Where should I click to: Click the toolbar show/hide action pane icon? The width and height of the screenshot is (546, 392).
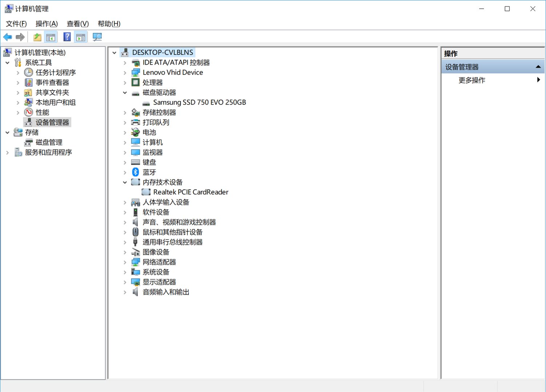[x=81, y=37]
